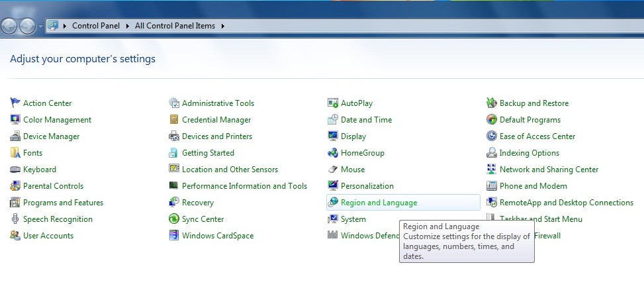Open the Date and Time link
Image resolution: width=644 pixels, height=304 pixels.
point(367,120)
